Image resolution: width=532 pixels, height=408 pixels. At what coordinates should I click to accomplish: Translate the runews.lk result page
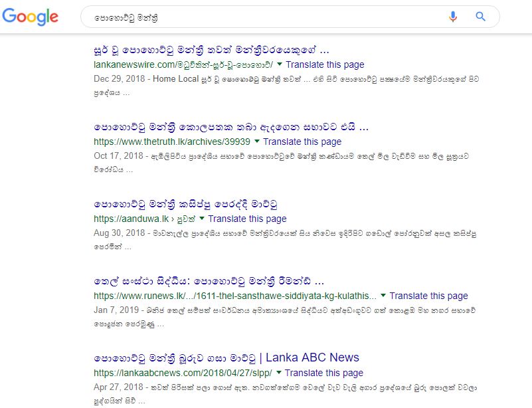428,296
